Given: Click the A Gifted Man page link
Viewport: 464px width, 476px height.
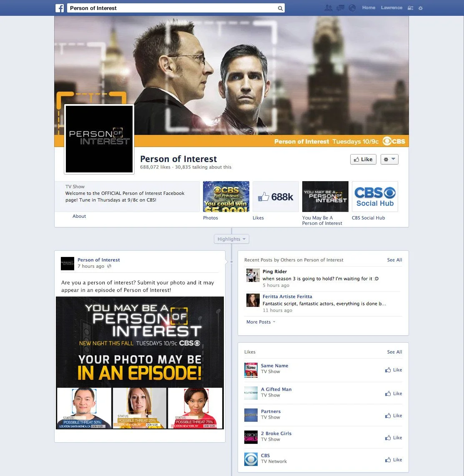Looking at the screenshot, I should 276,389.
